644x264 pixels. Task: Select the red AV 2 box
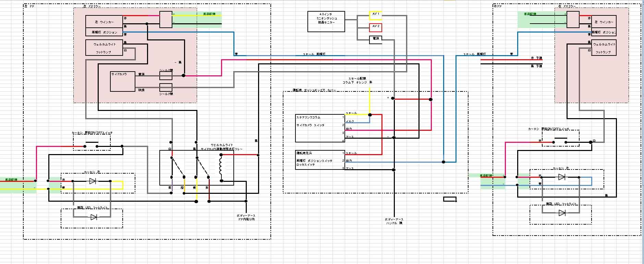tap(375, 27)
